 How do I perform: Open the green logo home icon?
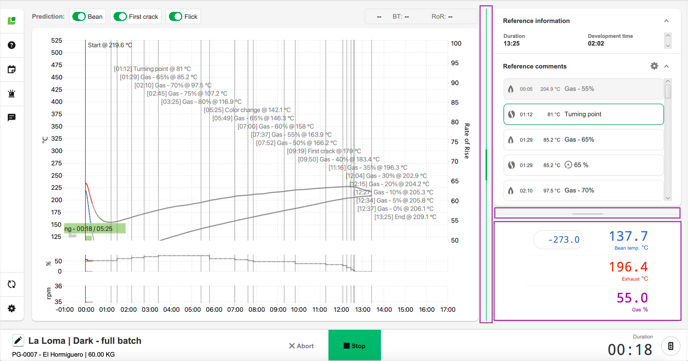tap(12, 20)
